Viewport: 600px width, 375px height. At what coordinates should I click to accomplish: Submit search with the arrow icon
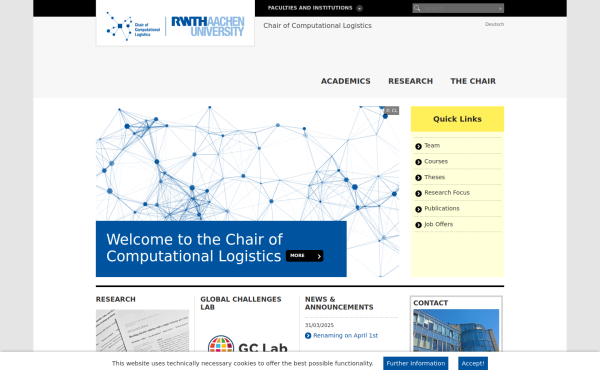point(500,8)
